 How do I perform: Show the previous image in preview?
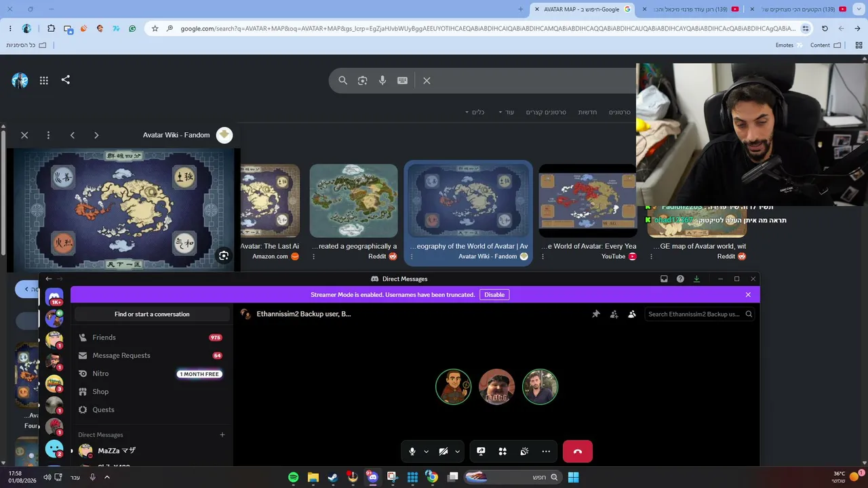(73, 136)
